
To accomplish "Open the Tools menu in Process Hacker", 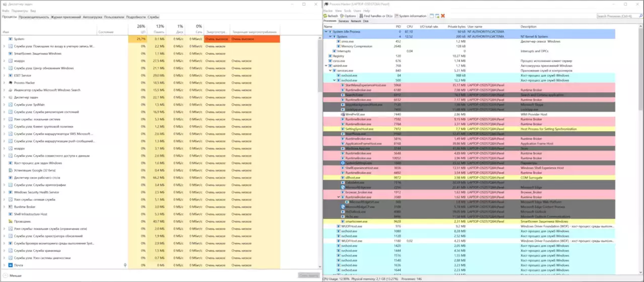I will (348, 11).
